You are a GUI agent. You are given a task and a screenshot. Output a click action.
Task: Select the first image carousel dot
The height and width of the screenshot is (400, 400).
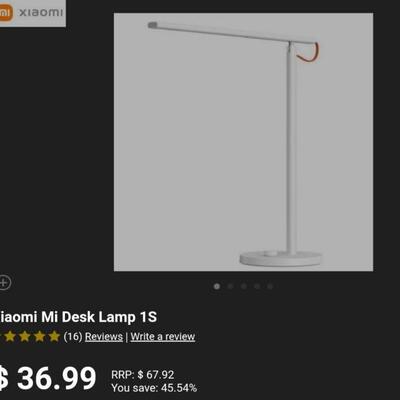217,286
